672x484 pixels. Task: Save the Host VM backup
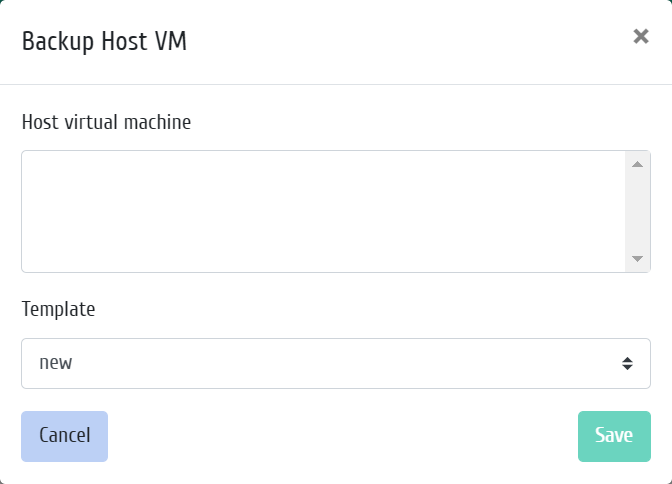(x=614, y=436)
